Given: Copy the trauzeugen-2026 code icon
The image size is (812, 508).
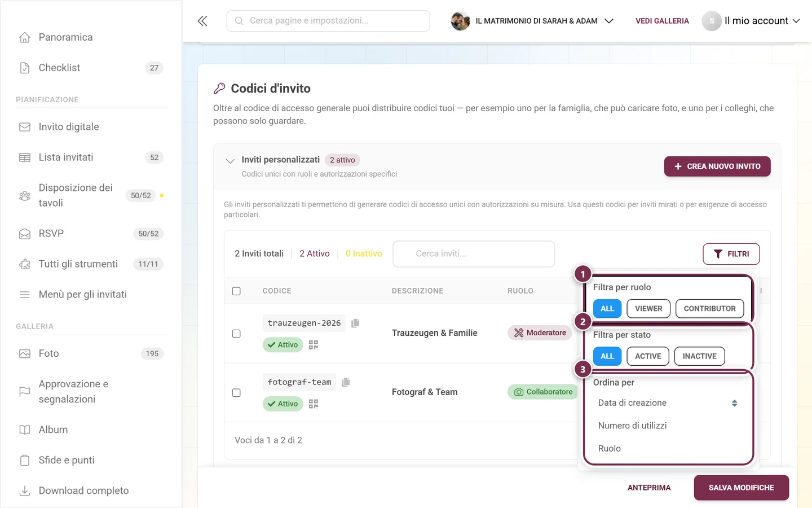Looking at the screenshot, I should click(355, 323).
